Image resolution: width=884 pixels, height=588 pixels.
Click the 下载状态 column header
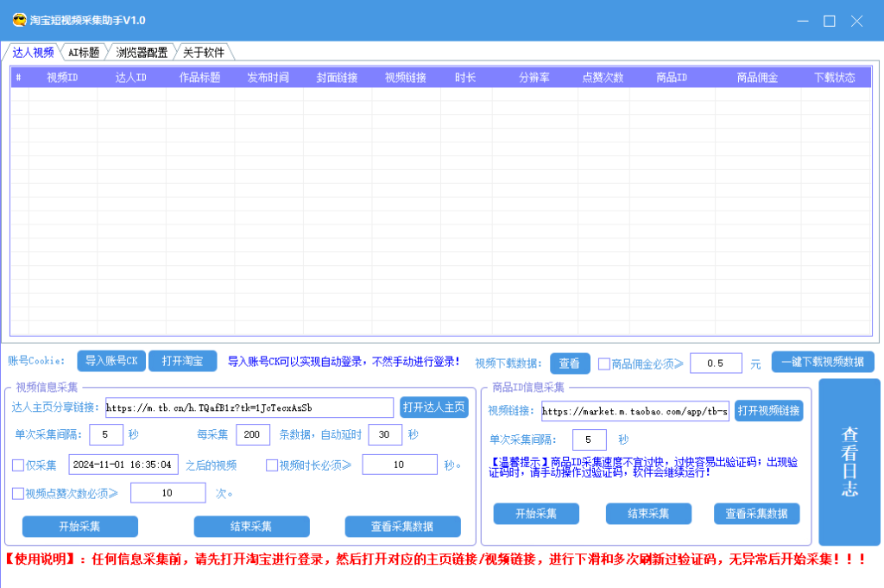point(836,77)
